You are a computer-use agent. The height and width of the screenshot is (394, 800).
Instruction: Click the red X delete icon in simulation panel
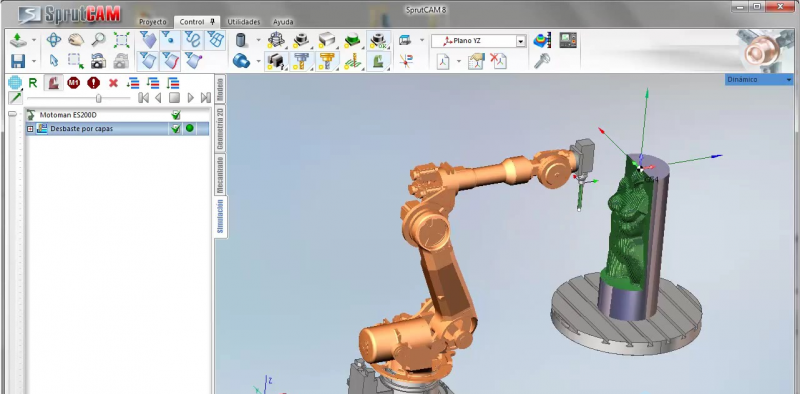pyautogui.click(x=113, y=83)
